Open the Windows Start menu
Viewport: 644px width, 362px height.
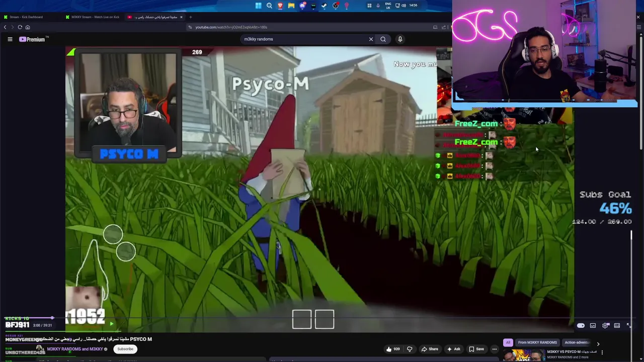point(258,6)
